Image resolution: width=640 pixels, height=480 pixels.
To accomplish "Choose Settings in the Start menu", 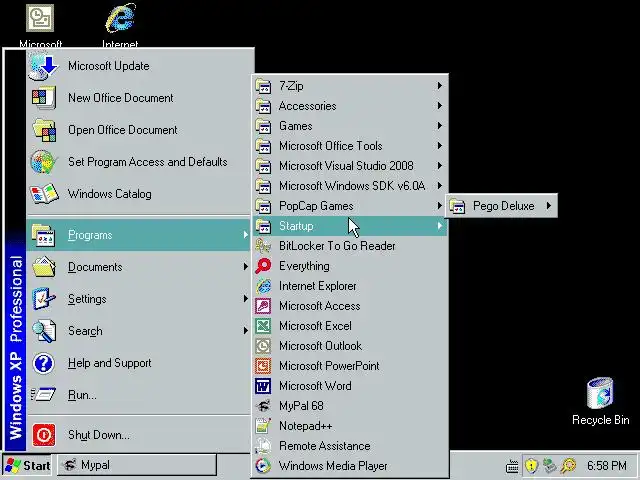I will point(138,299).
